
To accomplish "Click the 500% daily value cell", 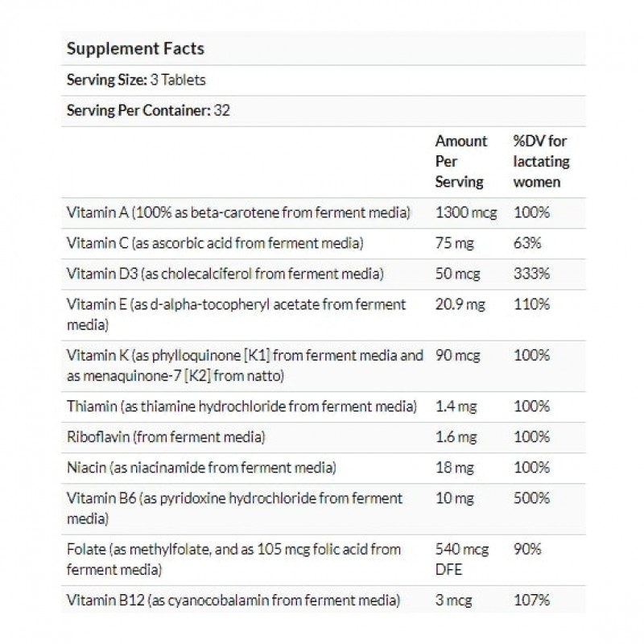I will pos(532,499).
